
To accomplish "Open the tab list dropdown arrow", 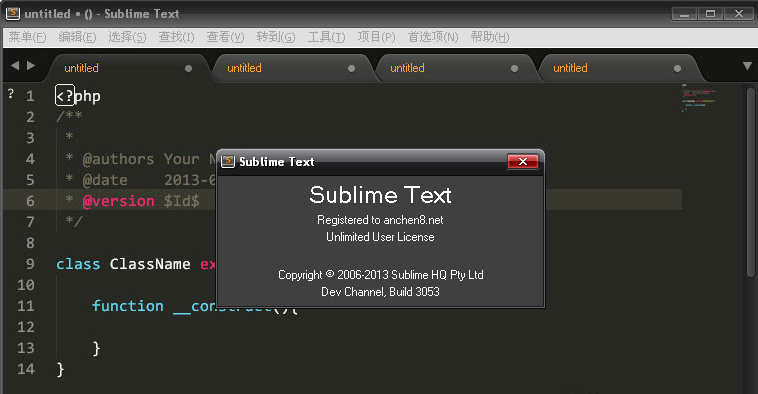I will [x=747, y=66].
